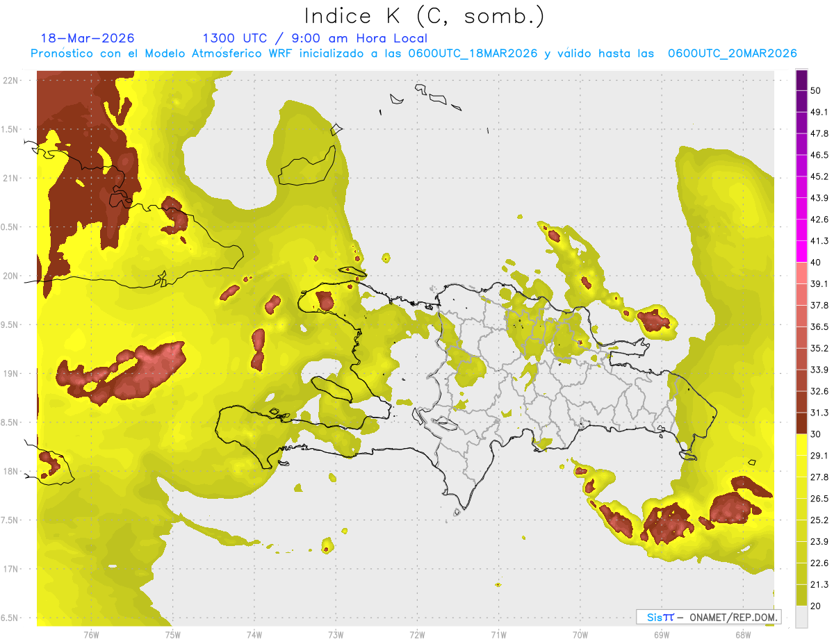
Task: Select the olive 20 legend color band
Action: pos(801,595)
